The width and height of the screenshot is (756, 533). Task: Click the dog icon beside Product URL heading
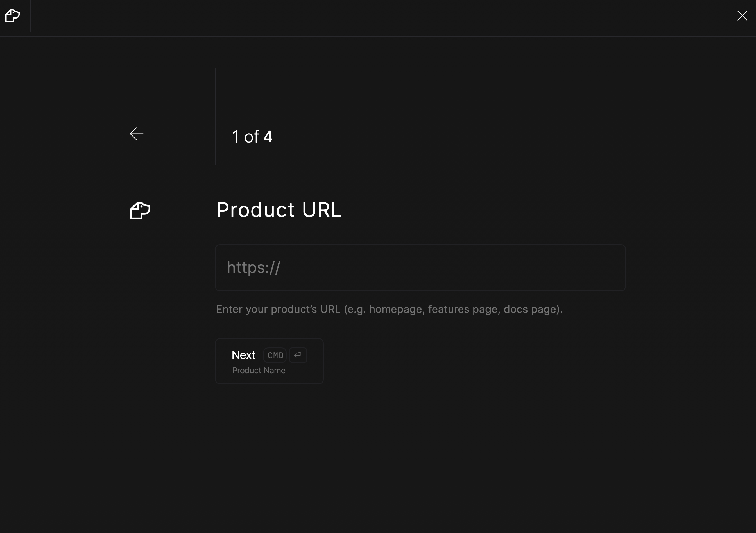pyautogui.click(x=140, y=211)
